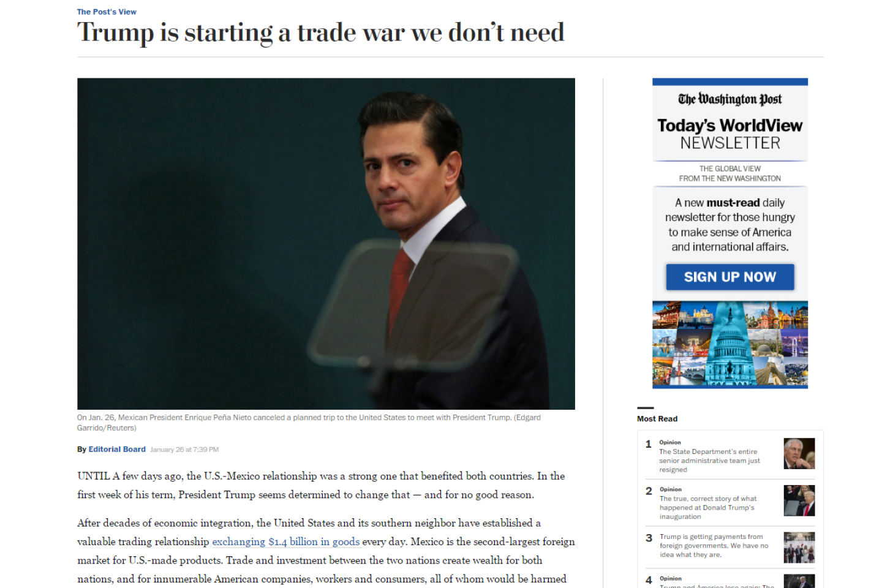Screen dimensions: 882x588
Task: Click the trade war article headline
Action: tap(320, 32)
